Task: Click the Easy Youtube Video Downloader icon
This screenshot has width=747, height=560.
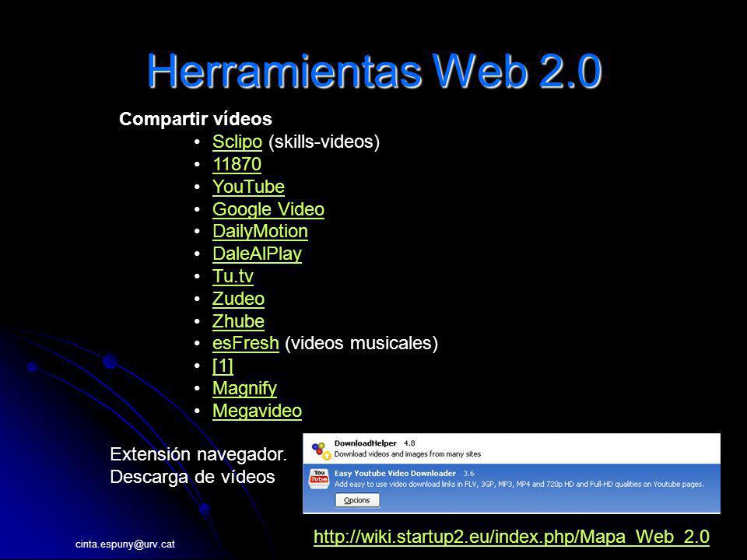Action: 319,478
